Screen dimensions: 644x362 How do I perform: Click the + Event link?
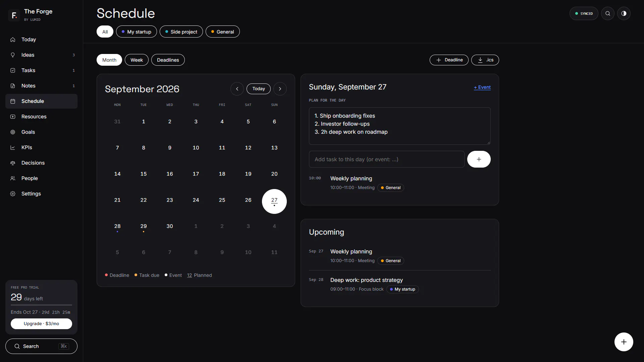tap(482, 87)
